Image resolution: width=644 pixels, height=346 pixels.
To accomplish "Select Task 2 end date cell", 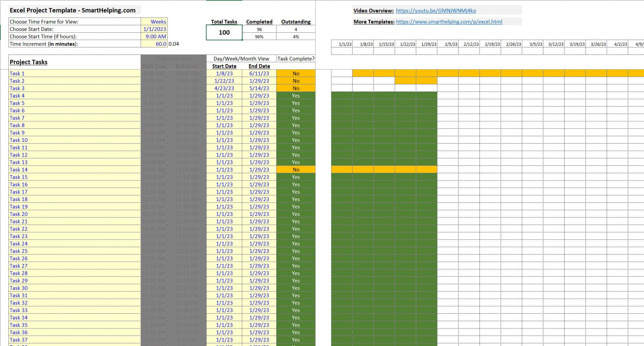I will click(259, 81).
